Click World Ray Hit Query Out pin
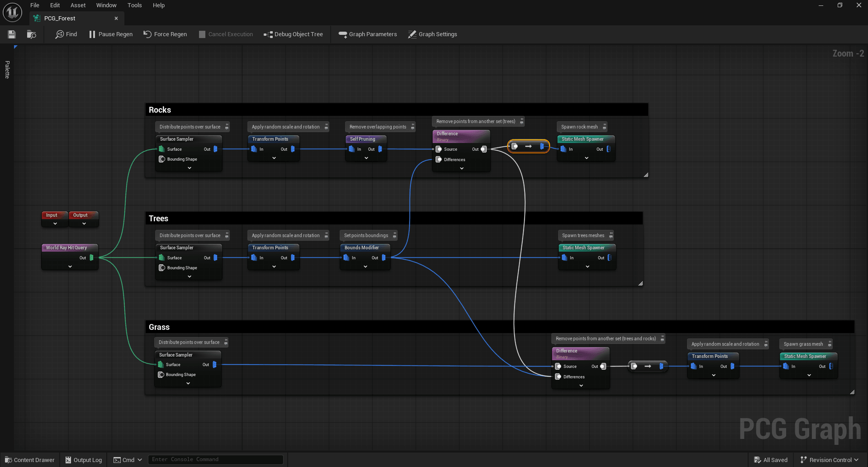The height and width of the screenshot is (467, 868). coord(91,257)
